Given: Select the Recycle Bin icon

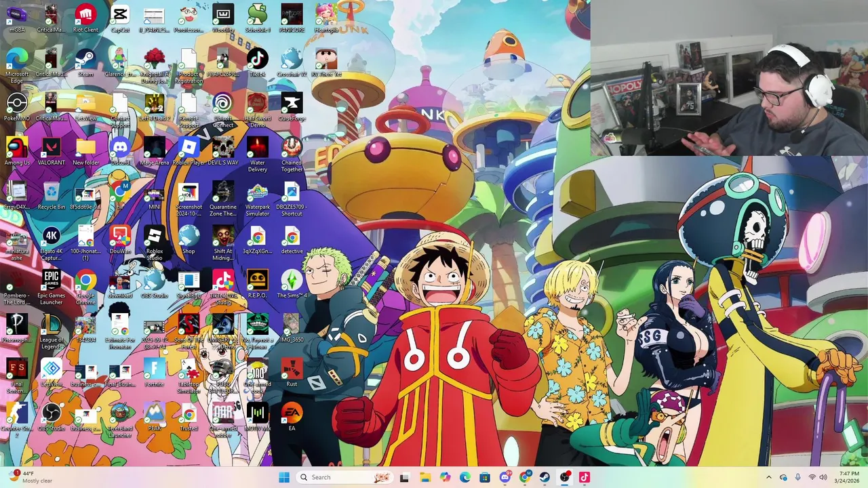Looking at the screenshot, I should pos(52,195).
